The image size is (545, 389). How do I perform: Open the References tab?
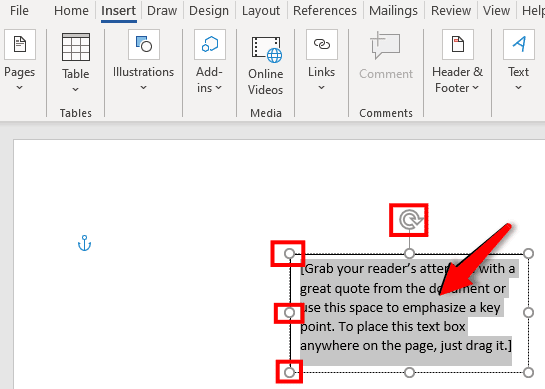tap(325, 11)
